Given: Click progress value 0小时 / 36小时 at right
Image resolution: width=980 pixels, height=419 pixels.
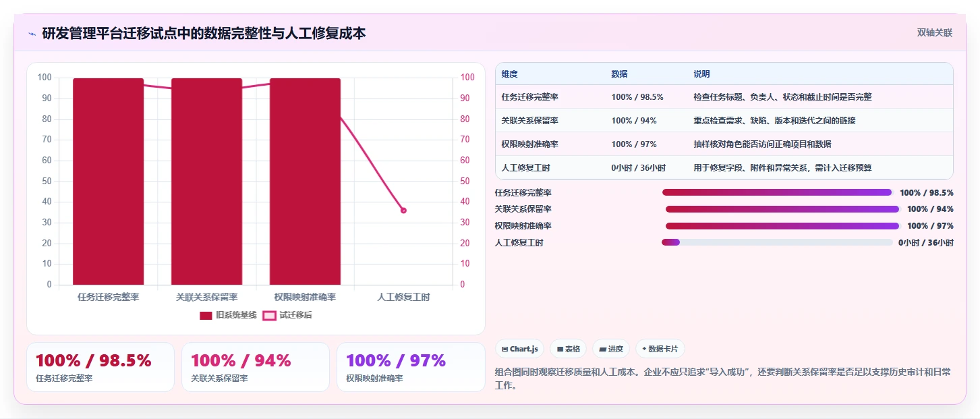Looking at the screenshot, I should (x=925, y=242).
